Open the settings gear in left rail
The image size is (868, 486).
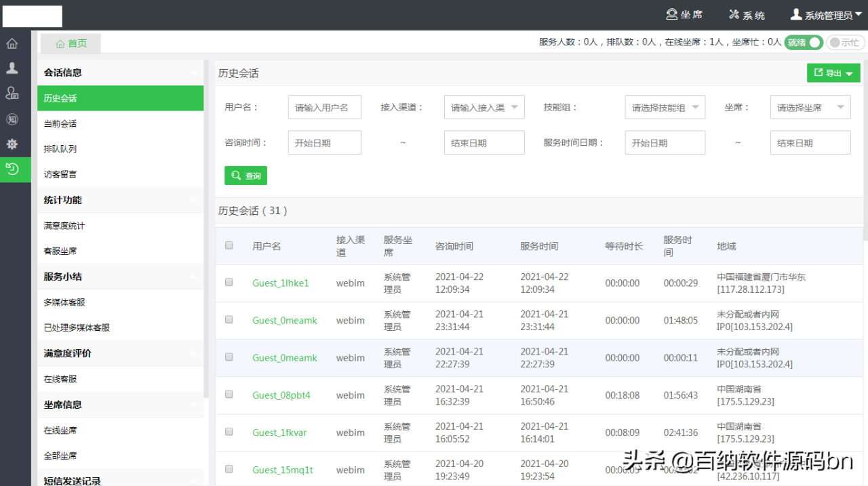point(12,144)
